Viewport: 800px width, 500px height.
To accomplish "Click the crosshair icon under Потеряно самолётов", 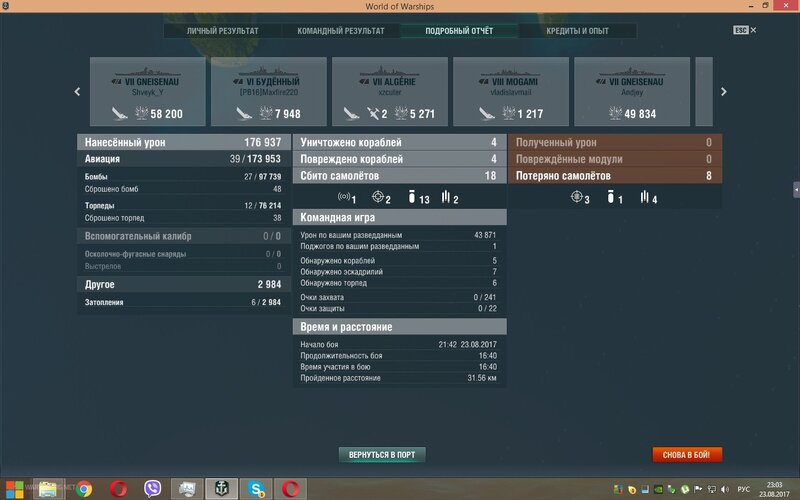I will pos(577,199).
